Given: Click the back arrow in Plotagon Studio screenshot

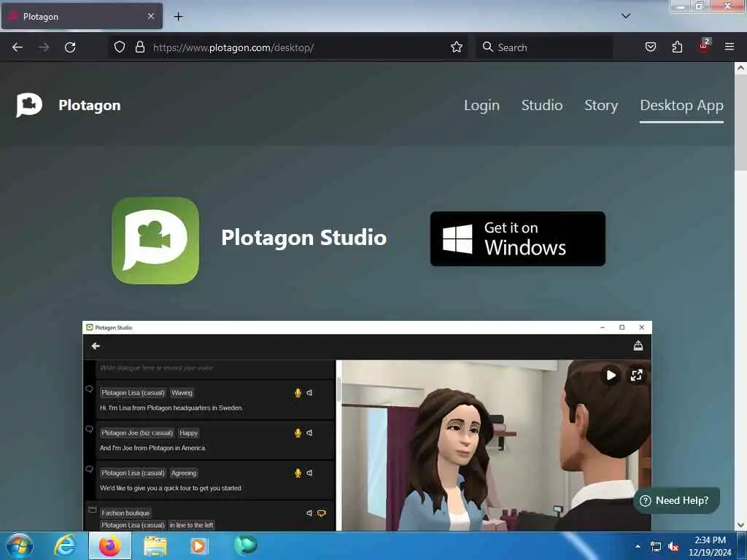Looking at the screenshot, I should (x=96, y=346).
